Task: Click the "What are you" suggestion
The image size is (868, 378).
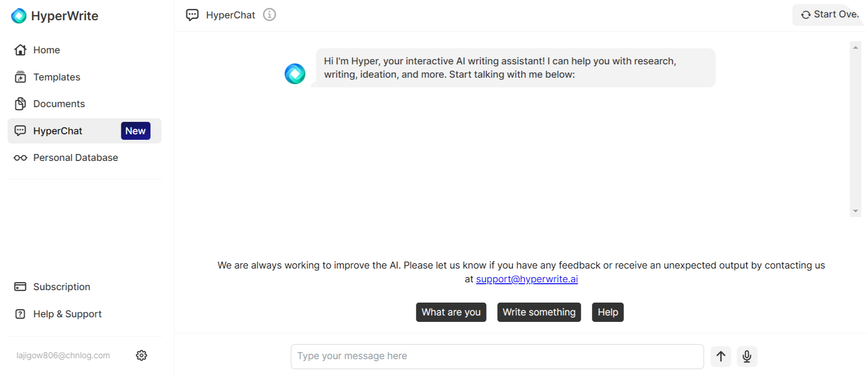Action: click(451, 312)
